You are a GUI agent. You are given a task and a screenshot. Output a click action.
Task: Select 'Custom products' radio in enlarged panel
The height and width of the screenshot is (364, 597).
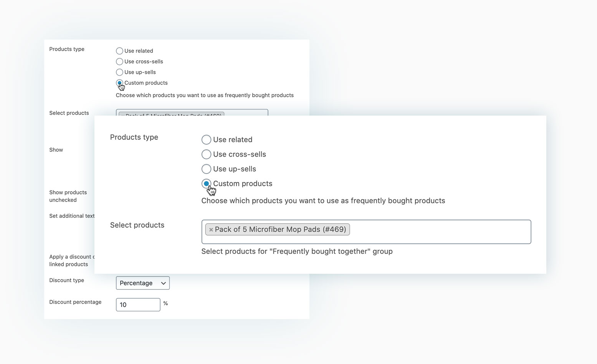click(x=206, y=184)
